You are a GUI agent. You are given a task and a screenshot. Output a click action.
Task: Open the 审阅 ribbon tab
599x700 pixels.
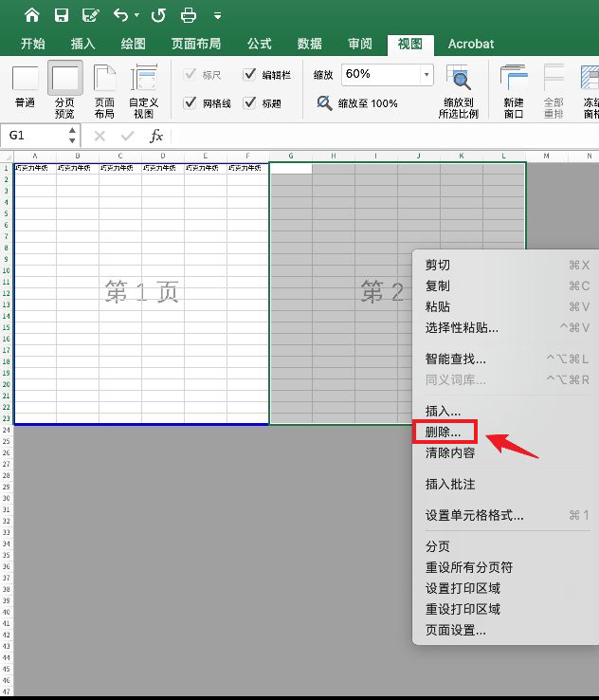pos(360,44)
